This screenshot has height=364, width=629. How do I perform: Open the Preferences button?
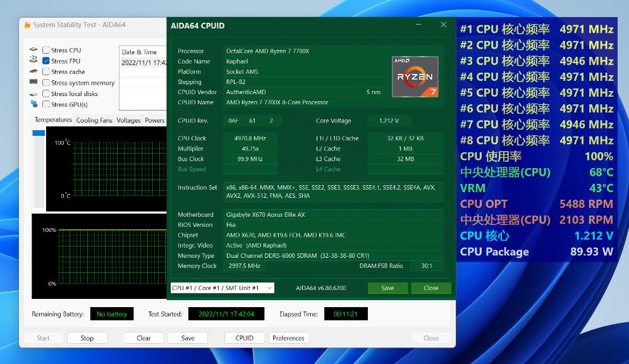[x=288, y=338]
